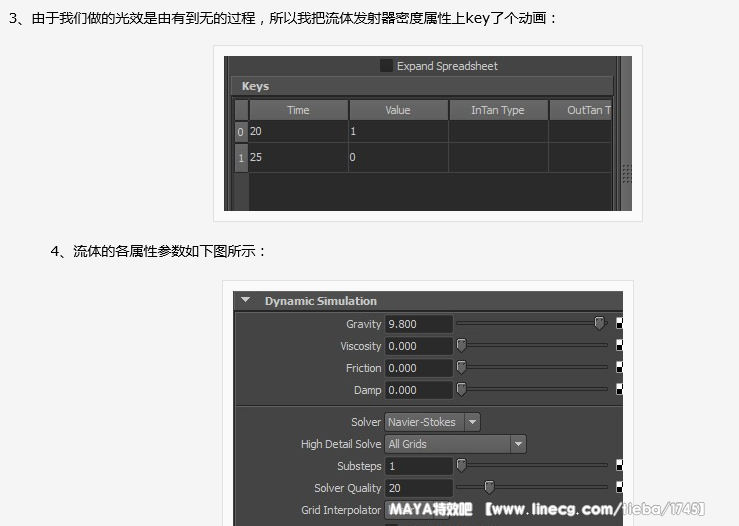Image resolution: width=739 pixels, height=526 pixels.
Task: Open the Gravity map connection button
Action: point(619,323)
